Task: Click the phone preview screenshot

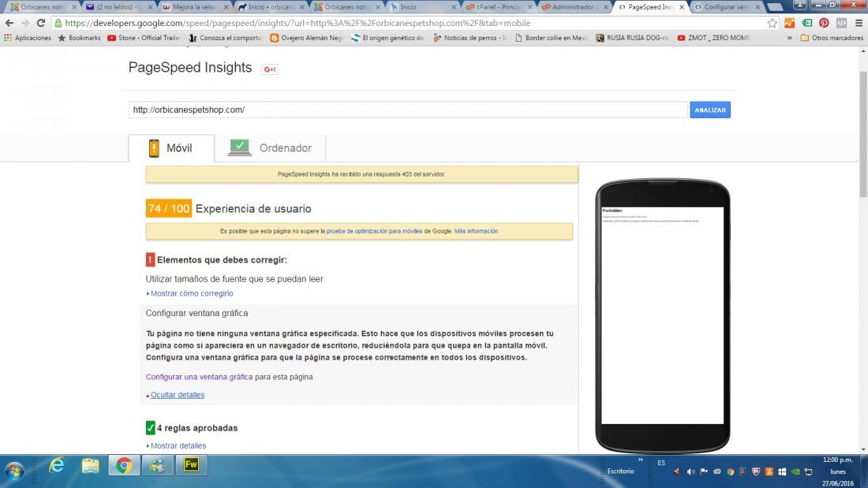Action: click(663, 315)
